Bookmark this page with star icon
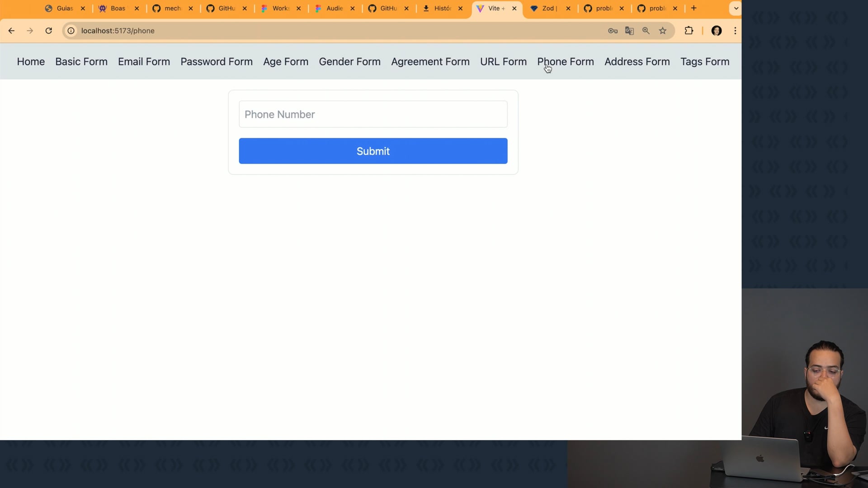 [663, 31]
